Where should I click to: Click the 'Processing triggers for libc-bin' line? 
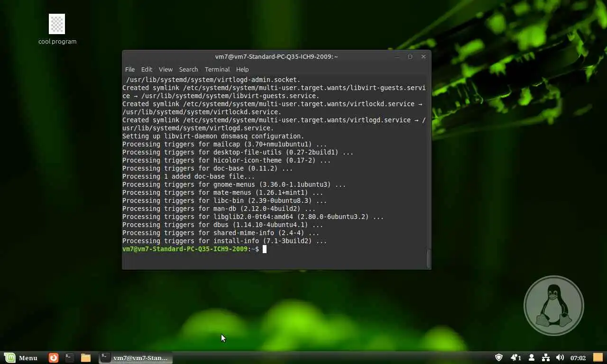(x=225, y=200)
